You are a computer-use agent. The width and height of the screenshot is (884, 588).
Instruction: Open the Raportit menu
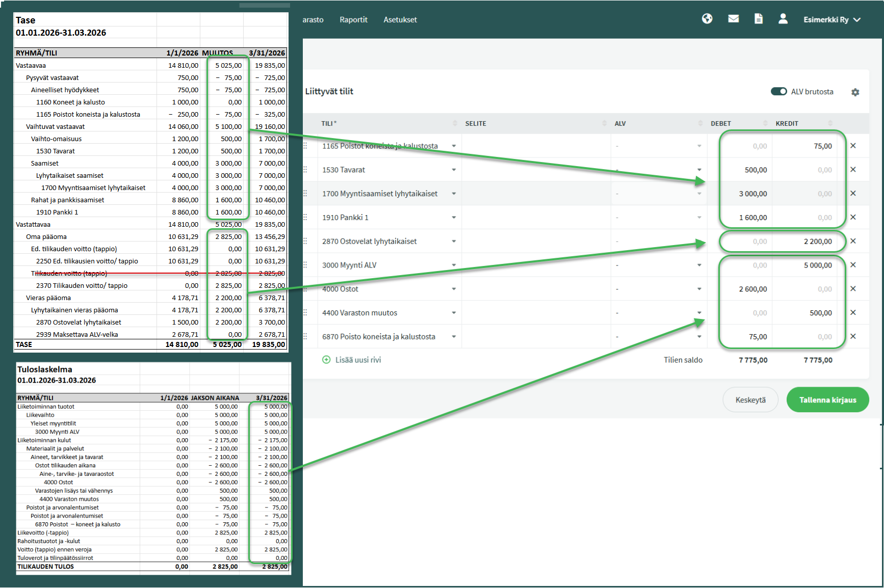(x=353, y=20)
